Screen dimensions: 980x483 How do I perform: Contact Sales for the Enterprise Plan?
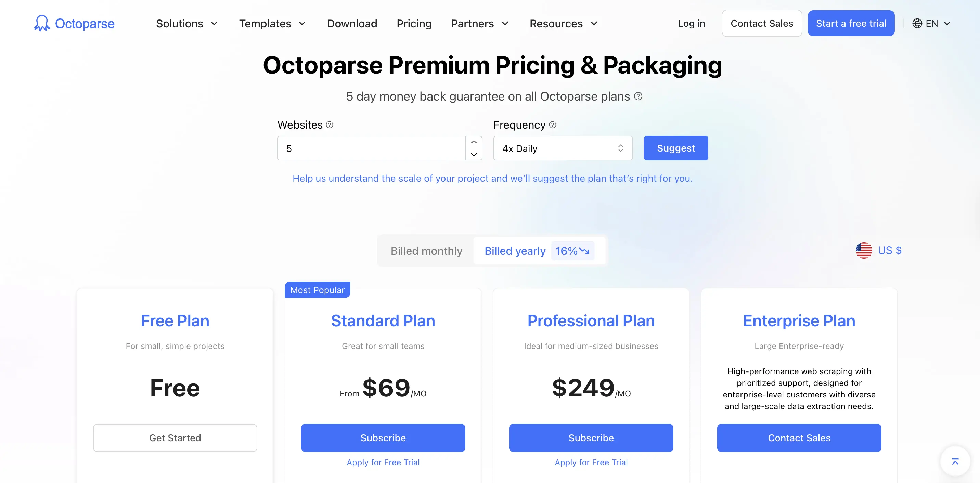point(799,438)
